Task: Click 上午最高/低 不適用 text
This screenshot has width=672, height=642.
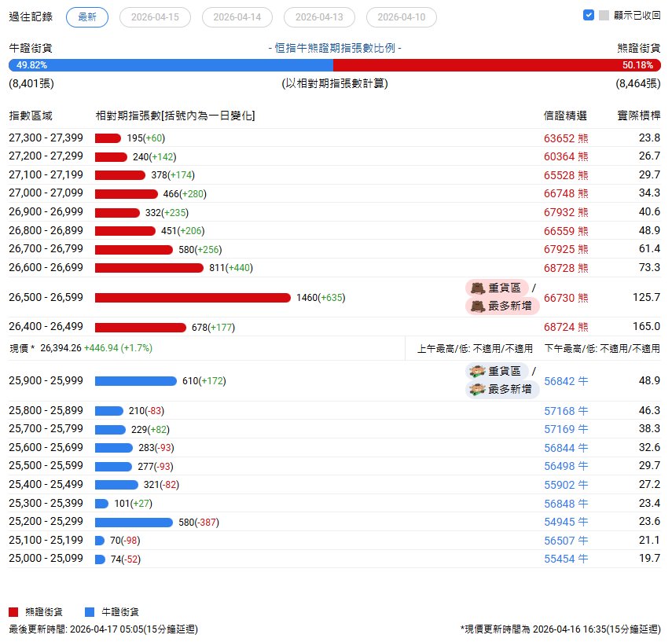Action: (x=475, y=349)
